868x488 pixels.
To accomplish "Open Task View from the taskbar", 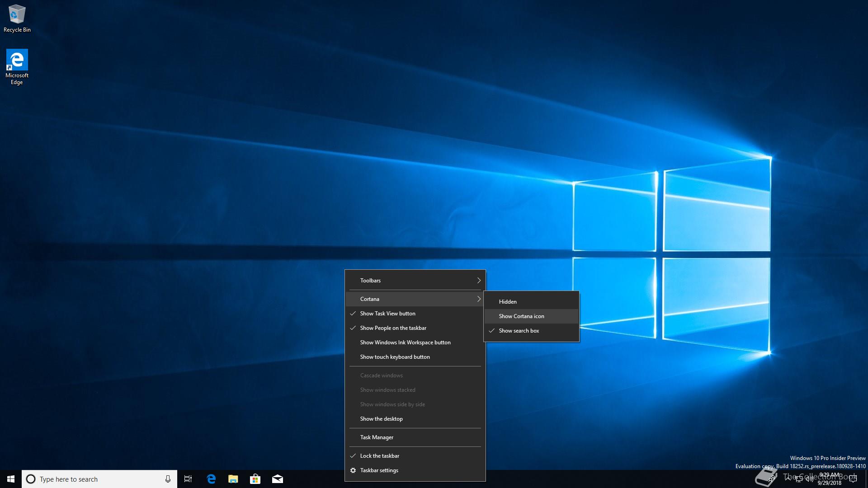I will pos(188,479).
